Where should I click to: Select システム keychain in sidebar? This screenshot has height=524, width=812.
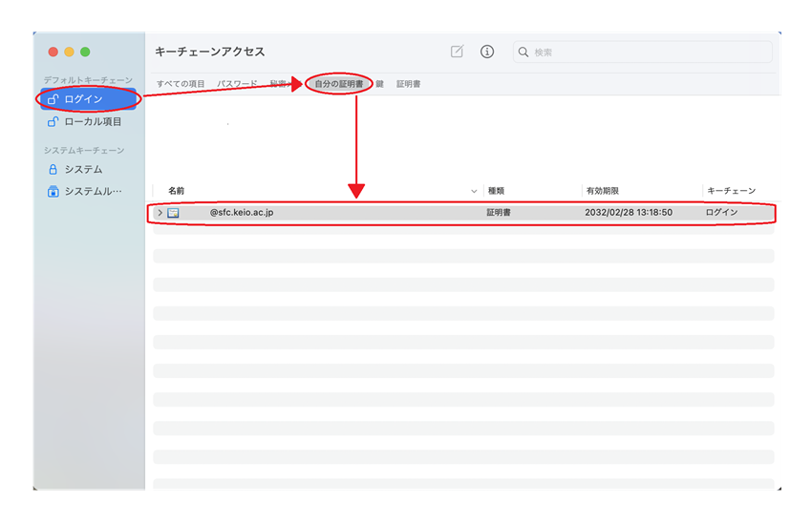pyautogui.click(x=83, y=169)
